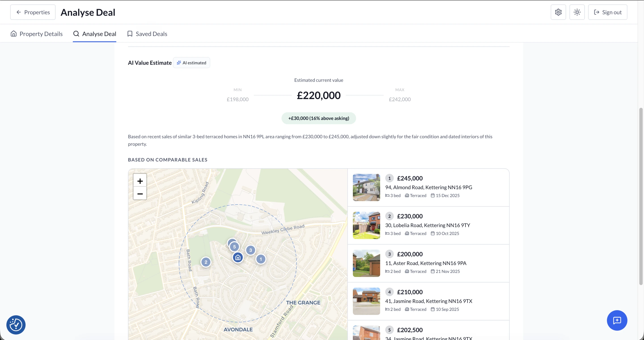This screenshot has width=644, height=340.
Task: Open the cookie preferences icon
Action: pyautogui.click(x=16, y=325)
